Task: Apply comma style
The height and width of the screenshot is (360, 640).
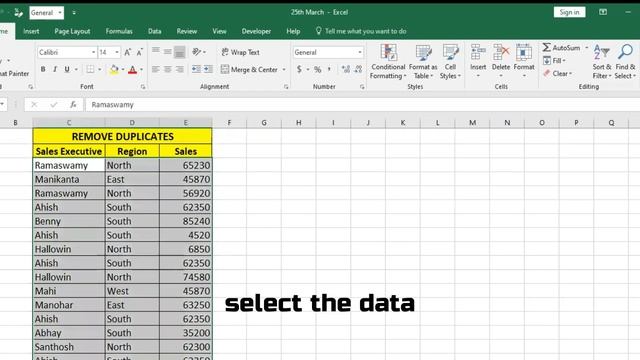Action: (329, 69)
